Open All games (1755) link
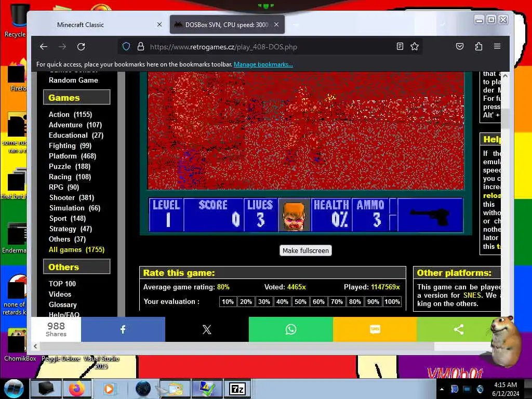The height and width of the screenshot is (399, 532). [x=77, y=250]
